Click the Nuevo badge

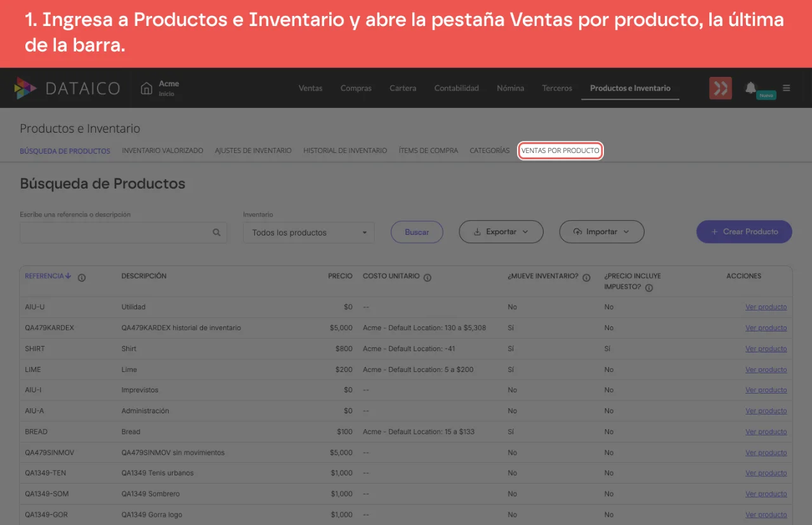pyautogui.click(x=766, y=95)
